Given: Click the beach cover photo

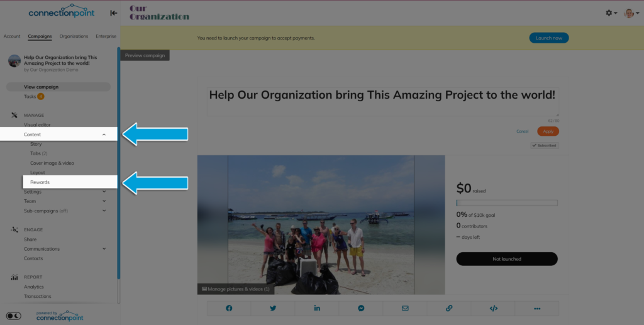Looking at the screenshot, I should (321, 224).
